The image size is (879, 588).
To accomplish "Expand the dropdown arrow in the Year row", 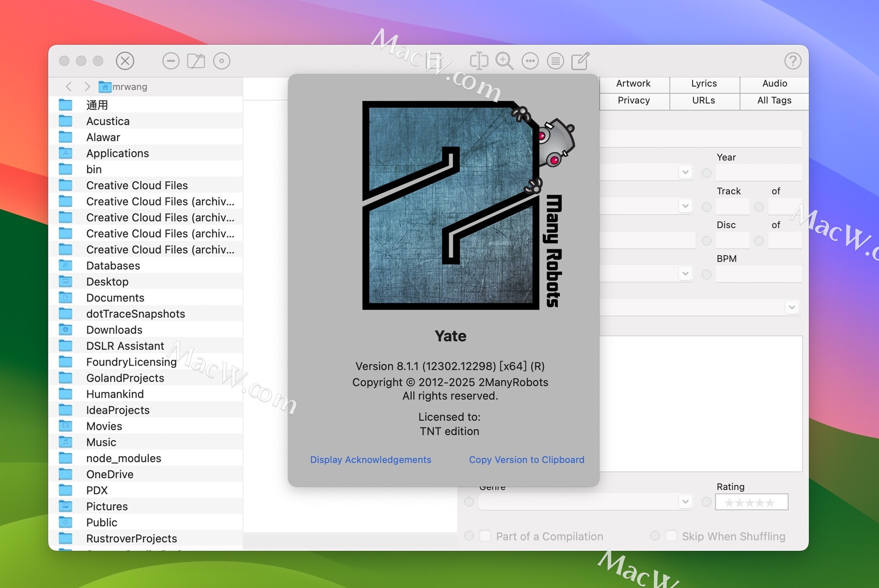I will (x=685, y=173).
